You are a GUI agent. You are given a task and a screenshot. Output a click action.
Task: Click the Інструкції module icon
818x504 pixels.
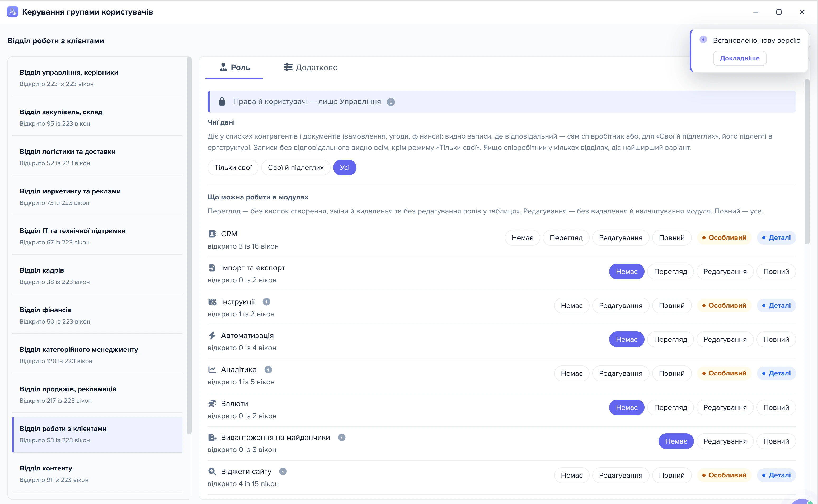[212, 302]
